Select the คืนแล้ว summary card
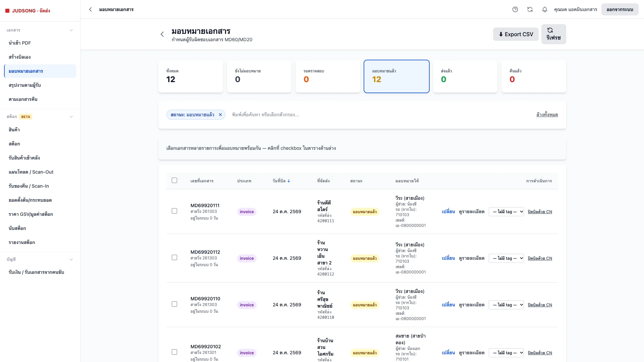The image size is (644, 362). click(534, 76)
